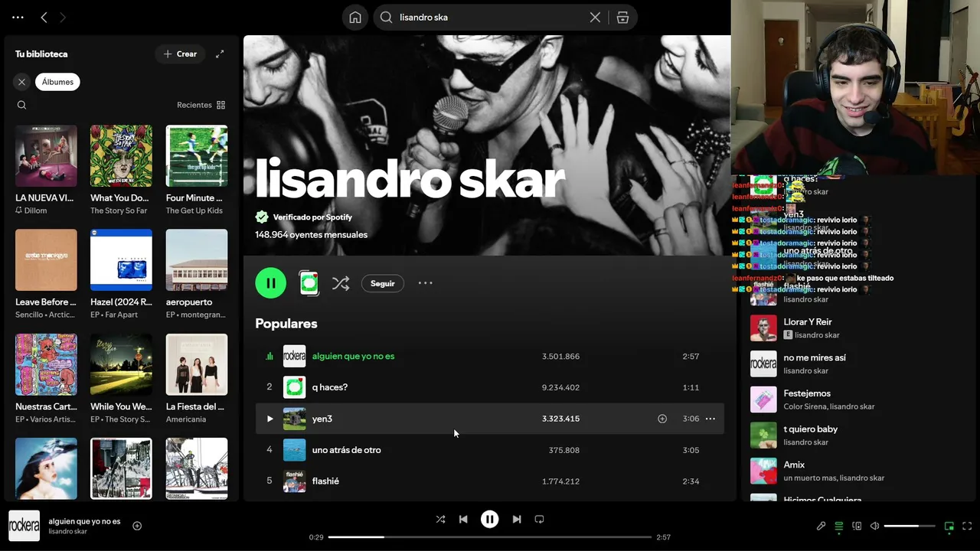Open more options for yen3
The image size is (980, 551).
[x=710, y=419]
